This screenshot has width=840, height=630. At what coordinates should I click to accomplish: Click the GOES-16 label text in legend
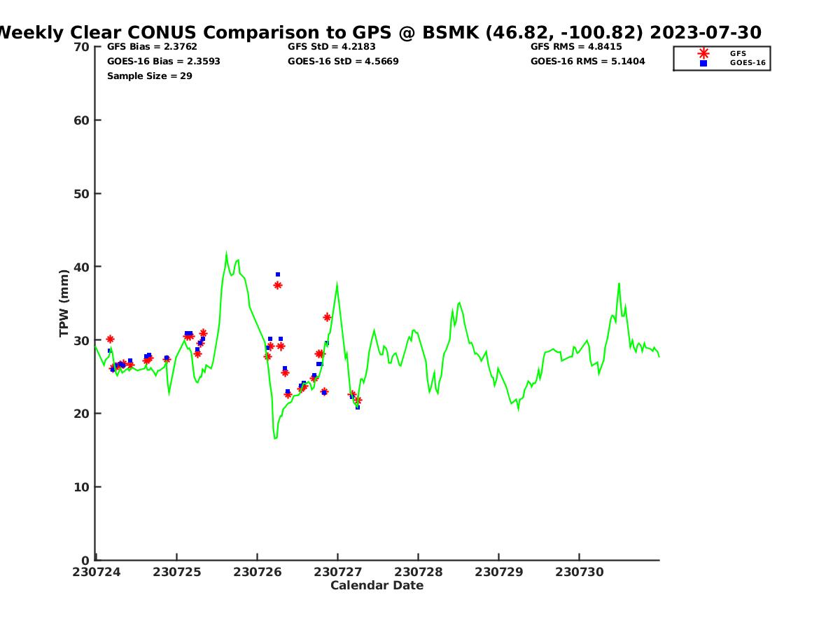tap(748, 63)
